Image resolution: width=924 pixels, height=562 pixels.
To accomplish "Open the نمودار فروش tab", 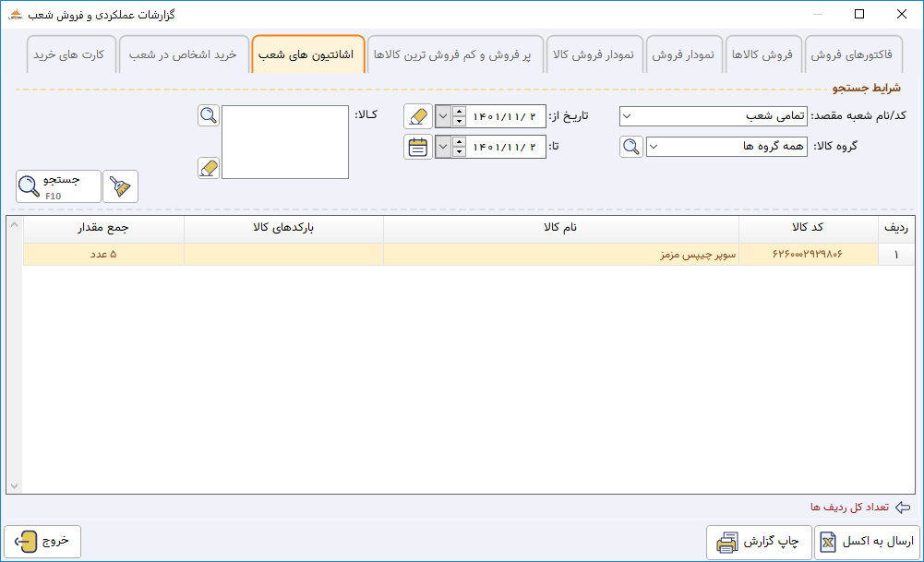I will (x=684, y=54).
